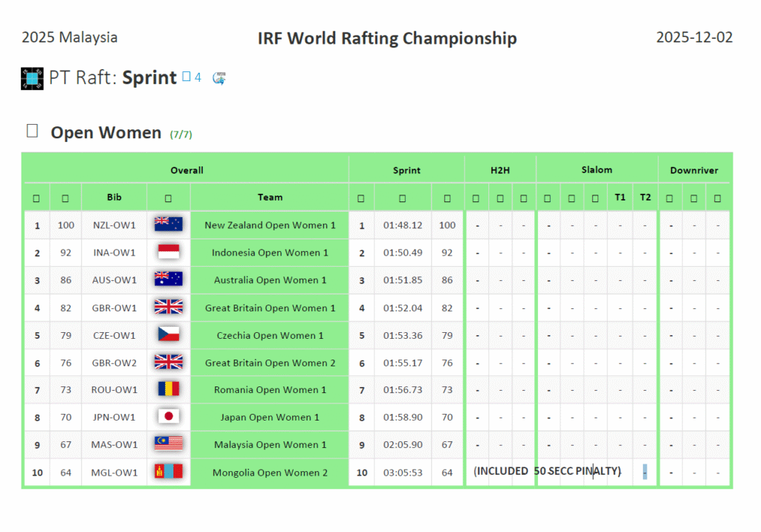Click the Czechia flag icon

[168, 335]
